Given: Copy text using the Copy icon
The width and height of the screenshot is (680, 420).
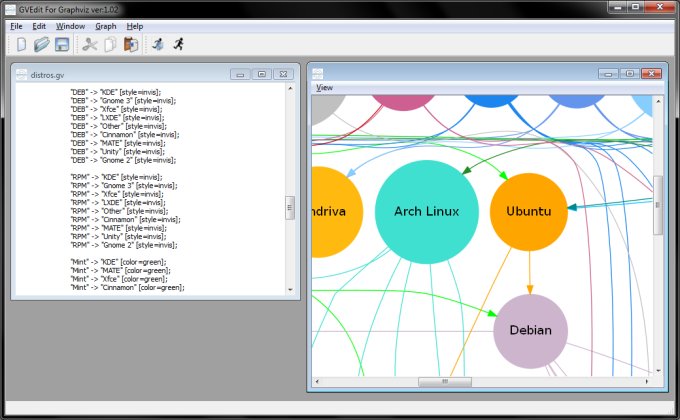Looking at the screenshot, I should [111, 44].
